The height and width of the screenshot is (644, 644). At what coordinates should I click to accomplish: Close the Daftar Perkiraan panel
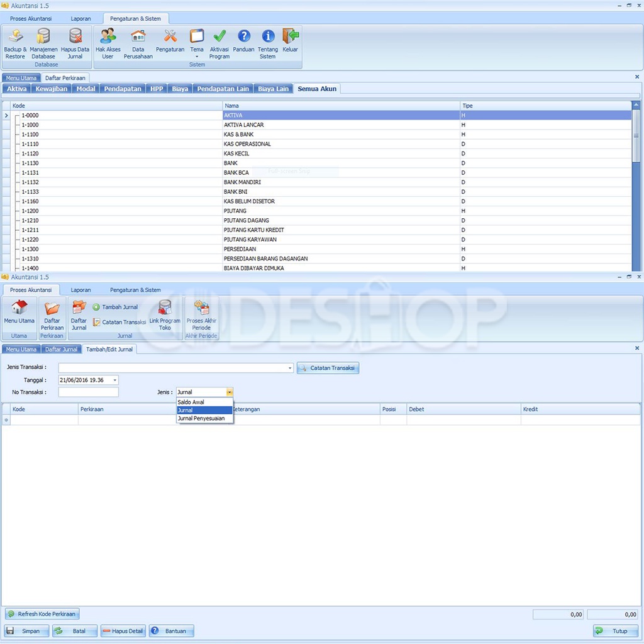637,77
